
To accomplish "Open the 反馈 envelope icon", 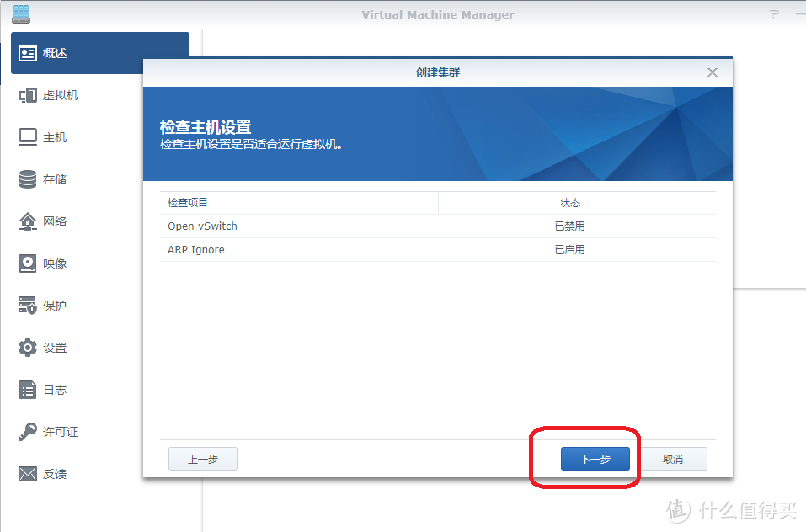I will (x=28, y=474).
